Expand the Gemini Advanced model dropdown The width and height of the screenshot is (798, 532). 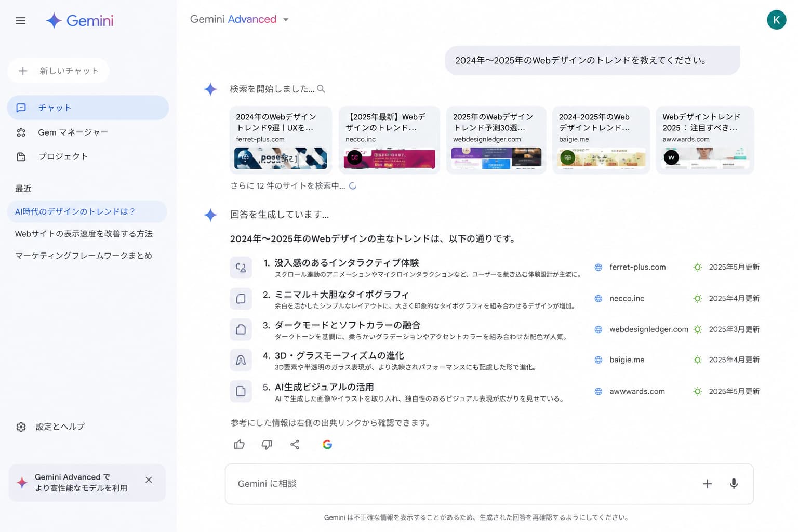(x=286, y=20)
